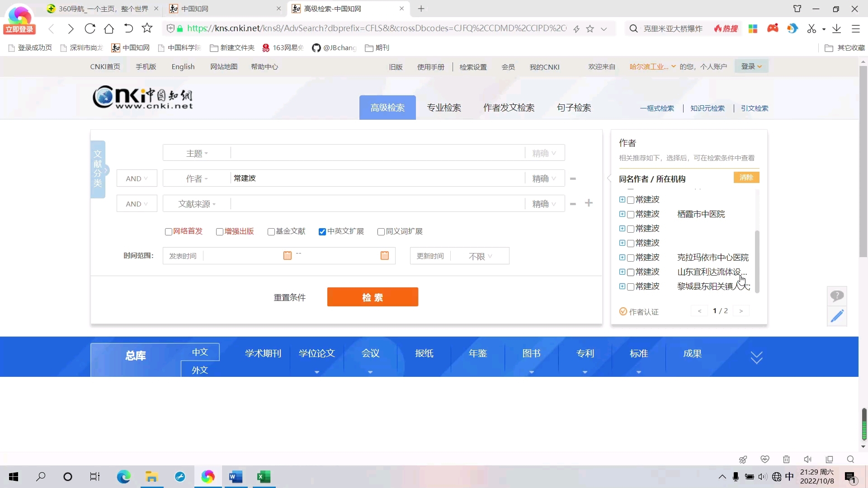Check 常建波 at 山东宜利达流体设
This screenshot has height=488, width=868.
point(631,272)
